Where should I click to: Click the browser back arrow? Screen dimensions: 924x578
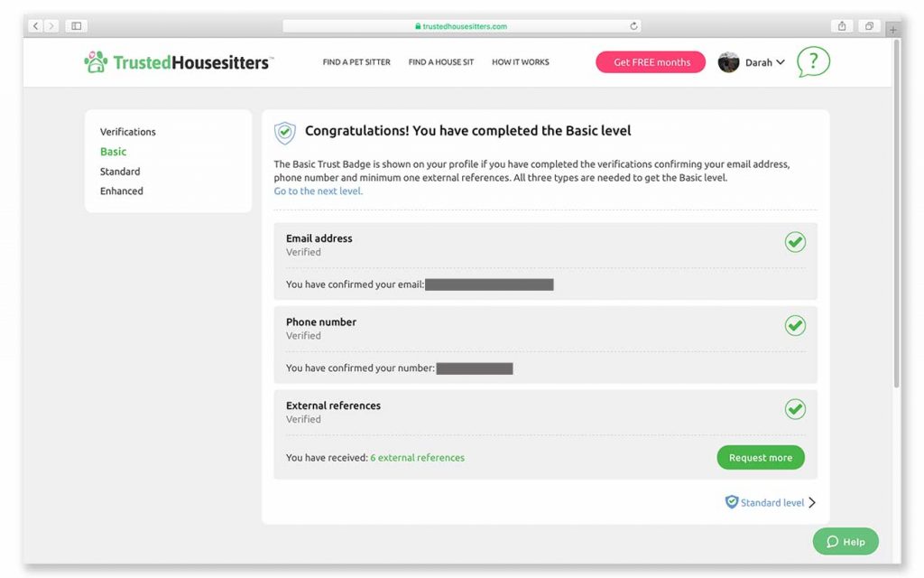pos(35,26)
